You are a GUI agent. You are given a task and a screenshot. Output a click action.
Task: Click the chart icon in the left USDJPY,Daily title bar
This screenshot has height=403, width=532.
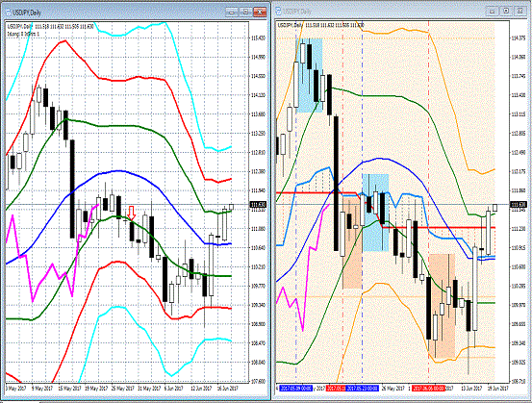pyautogui.click(x=8, y=13)
